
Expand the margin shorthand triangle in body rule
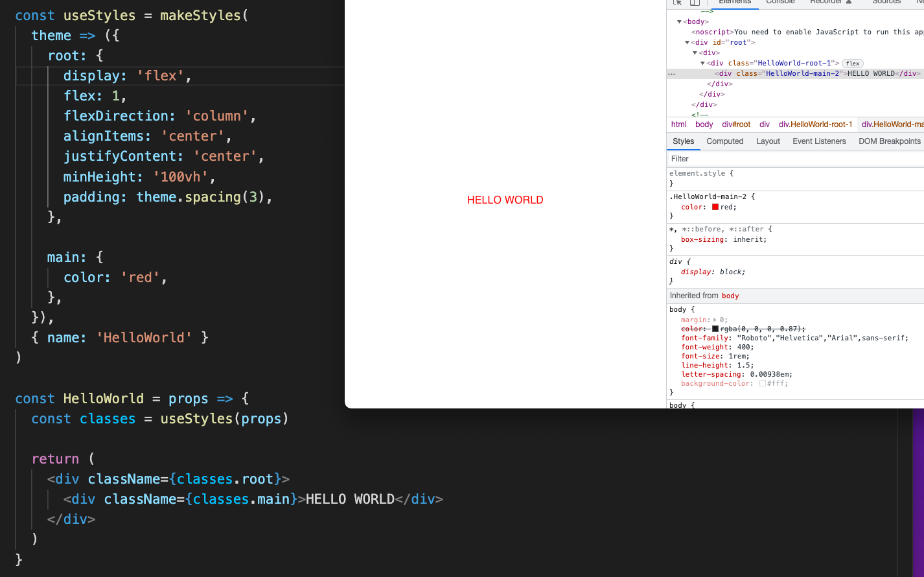click(x=715, y=320)
